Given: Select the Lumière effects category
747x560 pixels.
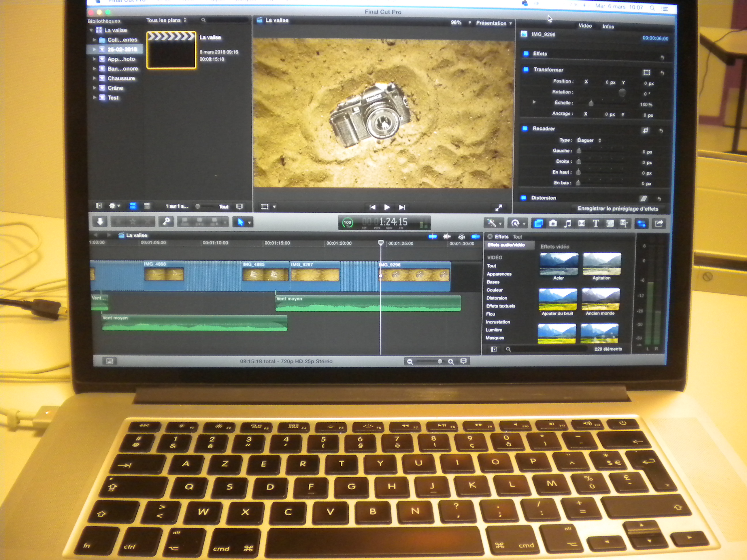Looking at the screenshot, I should point(494,330).
